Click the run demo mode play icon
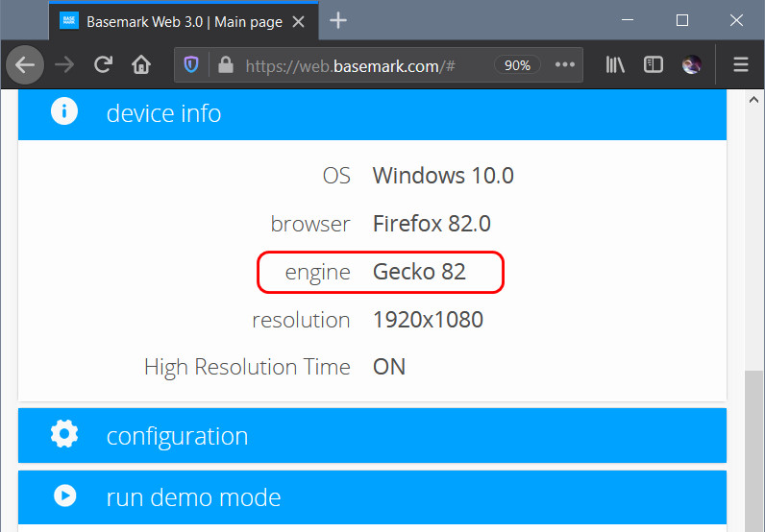This screenshot has width=765, height=532. pyautogui.click(x=65, y=496)
